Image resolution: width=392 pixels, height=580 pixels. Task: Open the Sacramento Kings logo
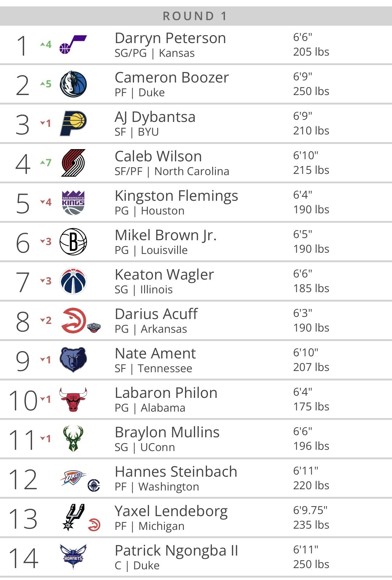[x=73, y=202]
